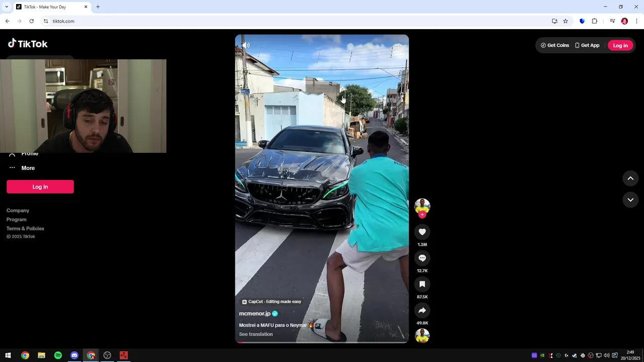The width and height of the screenshot is (644, 362).
Task: Open the media controls music note icon
Action: tap(612, 21)
